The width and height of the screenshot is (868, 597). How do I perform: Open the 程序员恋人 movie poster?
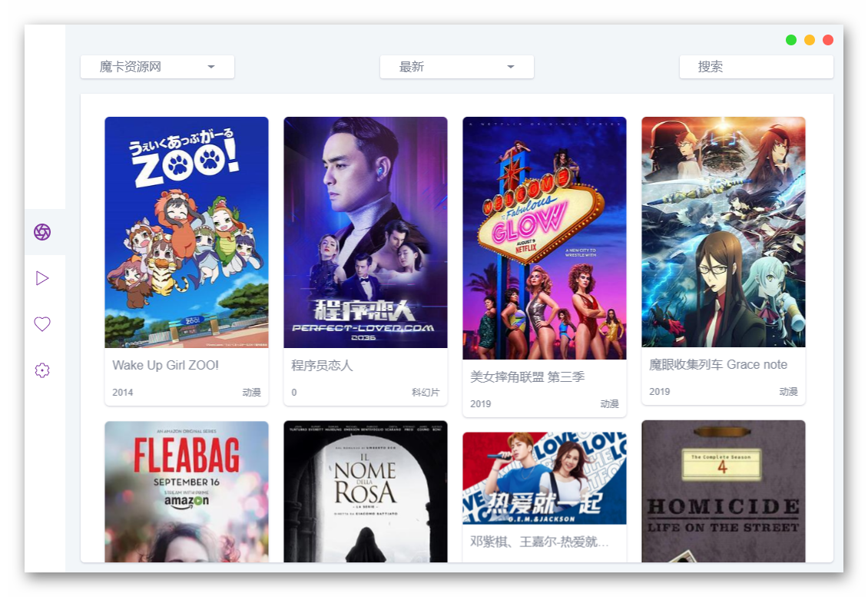(366, 232)
